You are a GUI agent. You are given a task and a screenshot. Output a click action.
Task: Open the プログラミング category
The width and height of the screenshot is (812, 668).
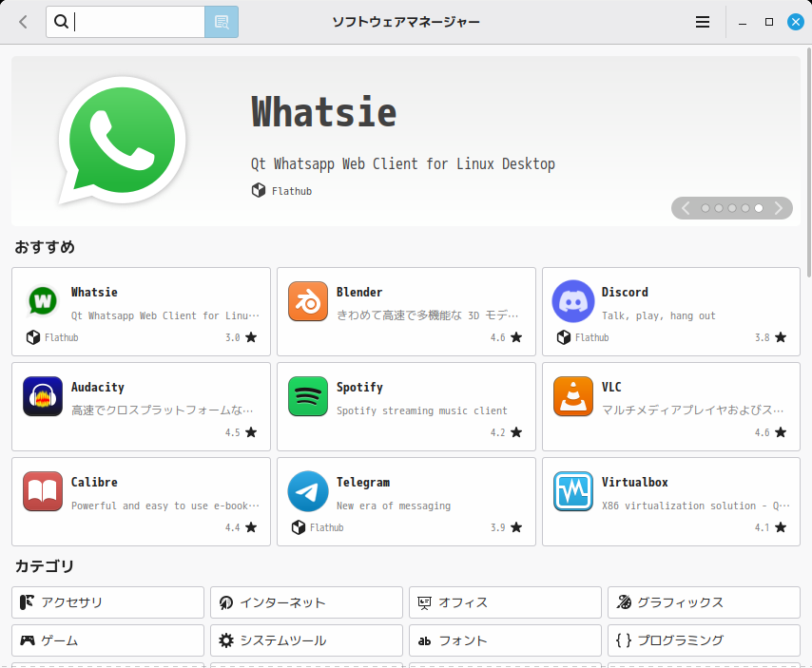(704, 640)
